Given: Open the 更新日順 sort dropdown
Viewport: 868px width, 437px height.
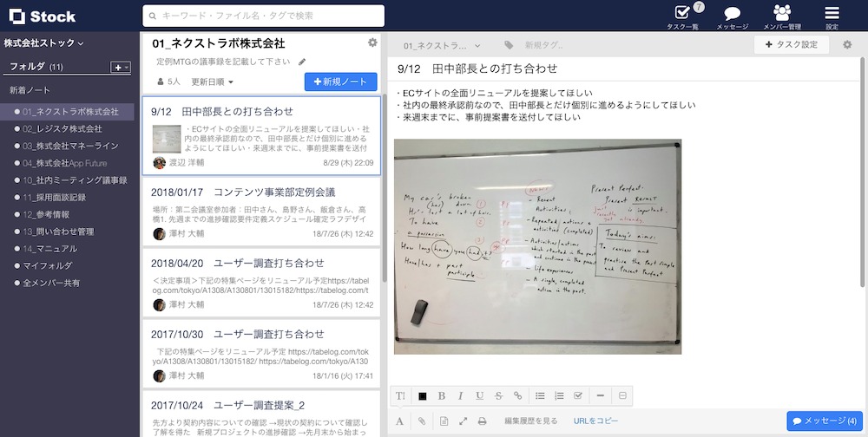Looking at the screenshot, I should coord(212,82).
